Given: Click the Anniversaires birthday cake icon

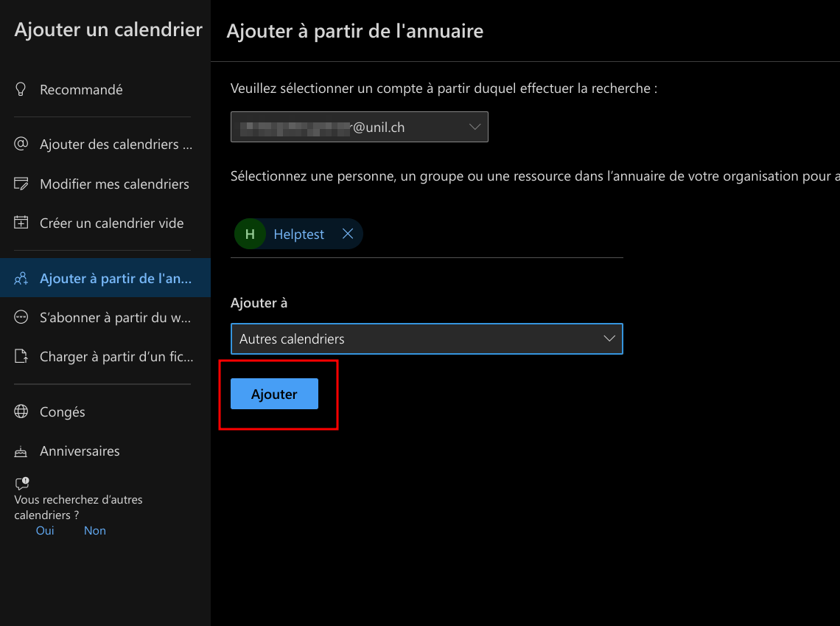Looking at the screenshot, I should tap(21, 451).
